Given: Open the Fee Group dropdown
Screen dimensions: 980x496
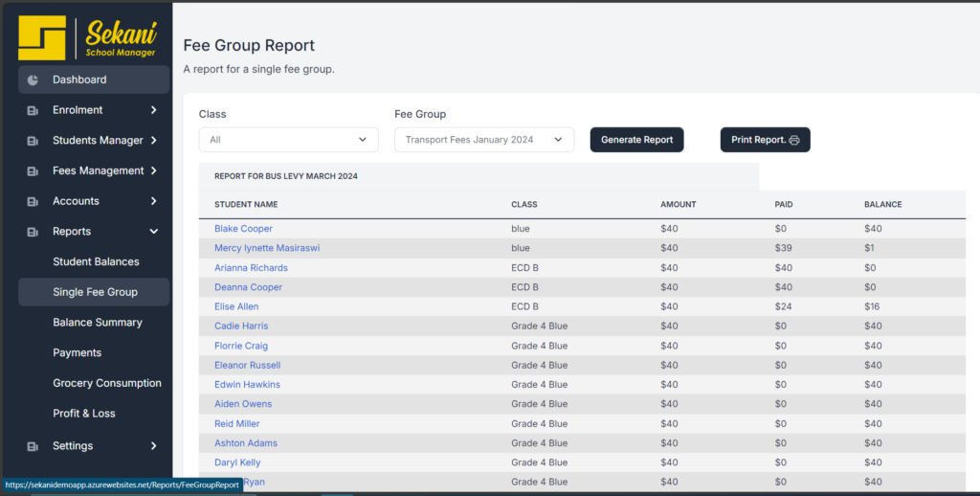Looking at the screenshot, I should (483, 140).
